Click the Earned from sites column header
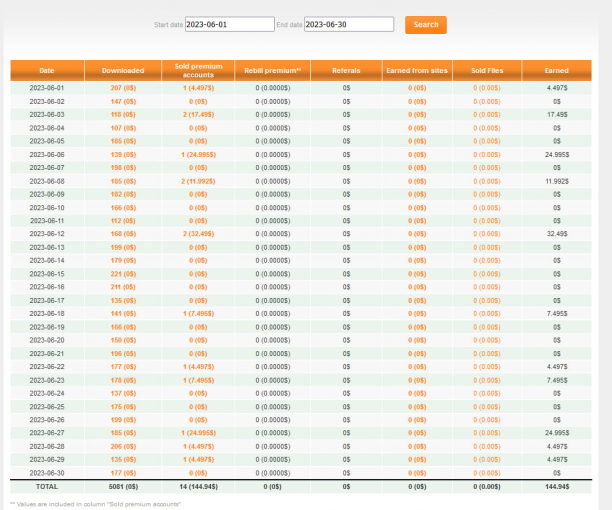This screenshot has height=510, width=612. pos(417,71)
